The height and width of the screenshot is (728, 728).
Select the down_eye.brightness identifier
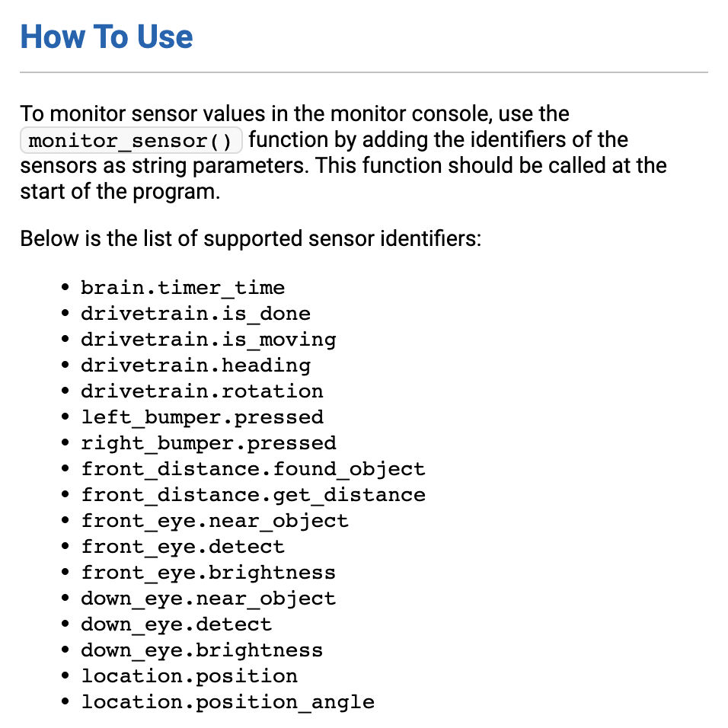click(202, 650)
